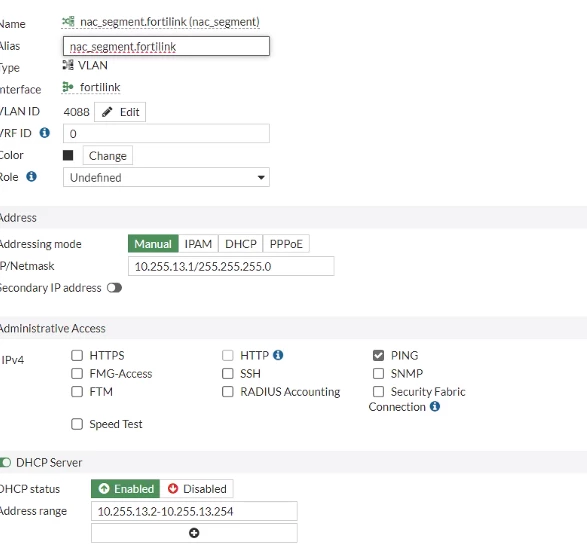
Task: Click the pencil icon in Edit button
Action: 107,112
